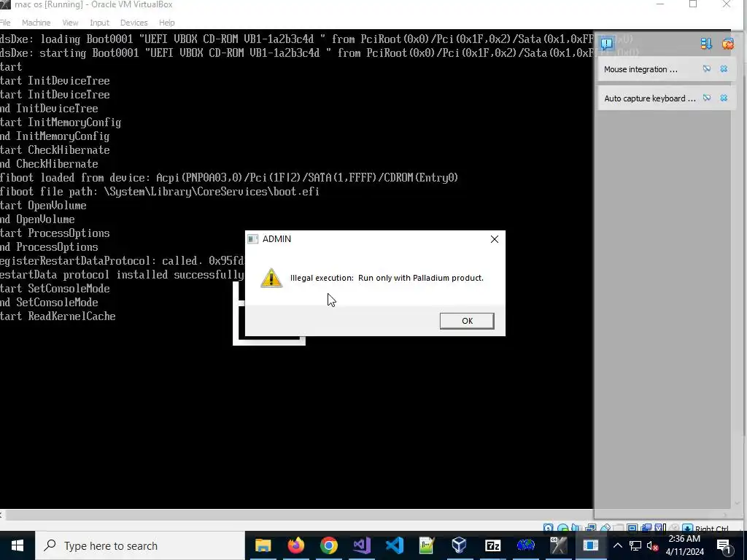
Task: Click the display status bar indicator
Action: (632, 528)
